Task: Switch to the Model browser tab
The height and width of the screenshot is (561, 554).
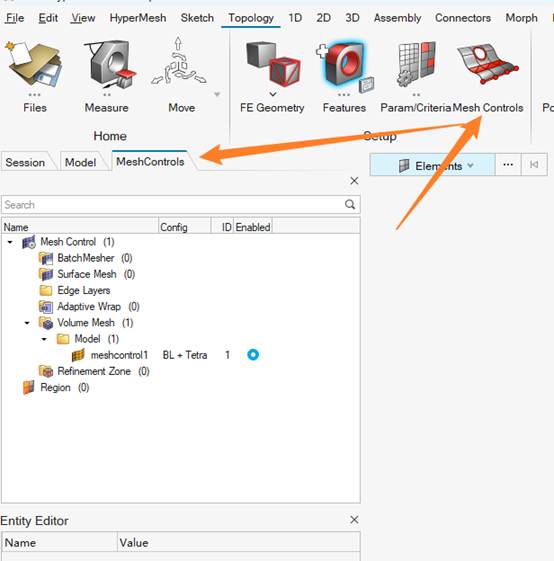Action: point(81,162)
